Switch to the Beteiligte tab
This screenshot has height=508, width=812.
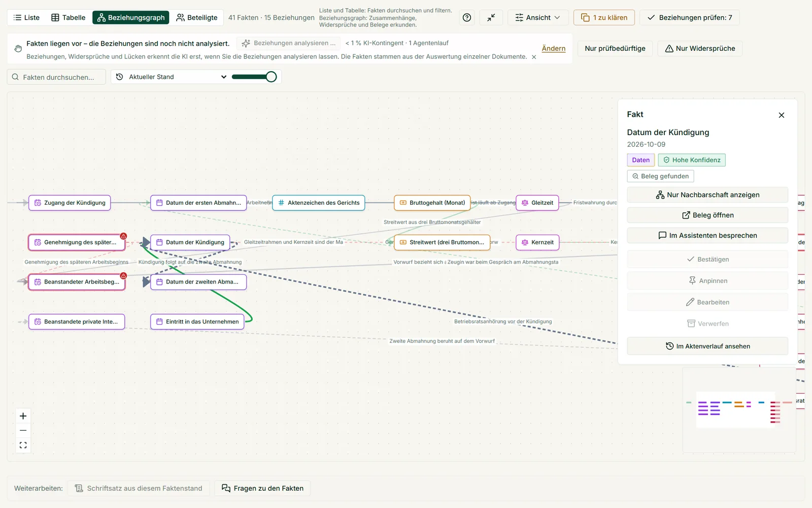click(197, 18)
